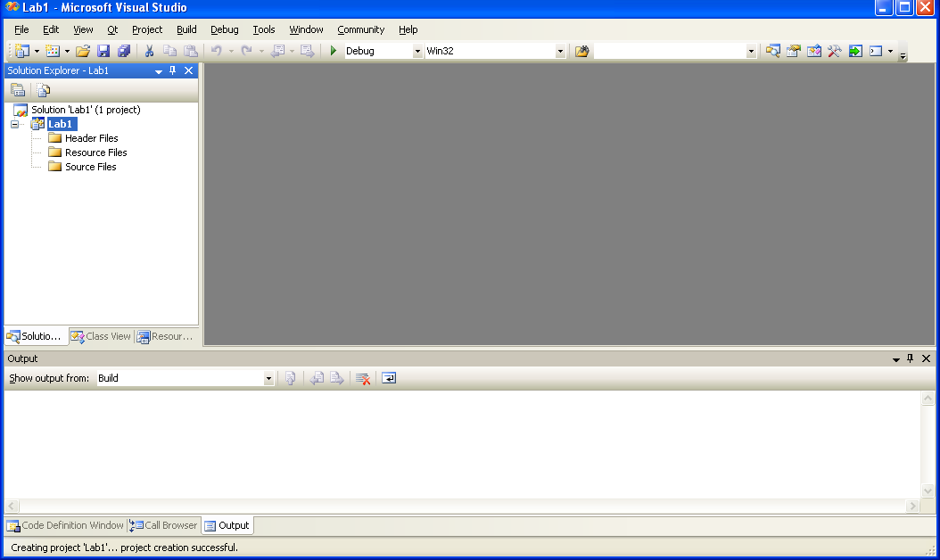Click the Add New Item toolbar icon
Screen dimensions: 940x560
pyautogui.click(x=53, y=51)
